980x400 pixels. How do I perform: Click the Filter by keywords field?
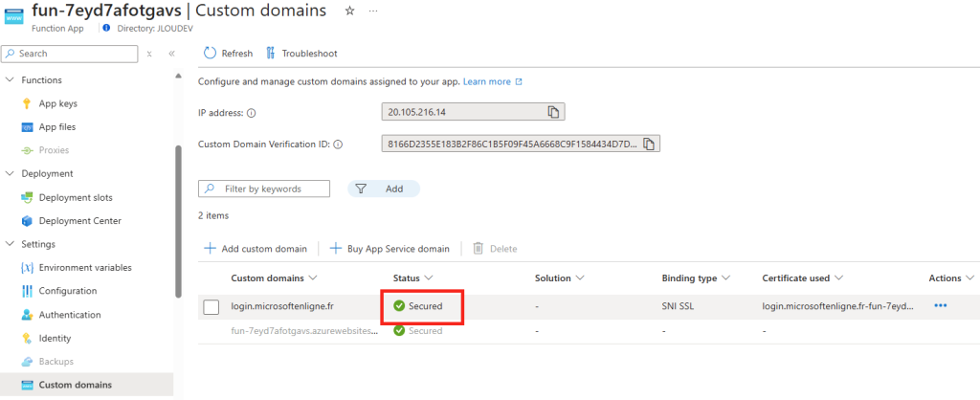point(264,189)
